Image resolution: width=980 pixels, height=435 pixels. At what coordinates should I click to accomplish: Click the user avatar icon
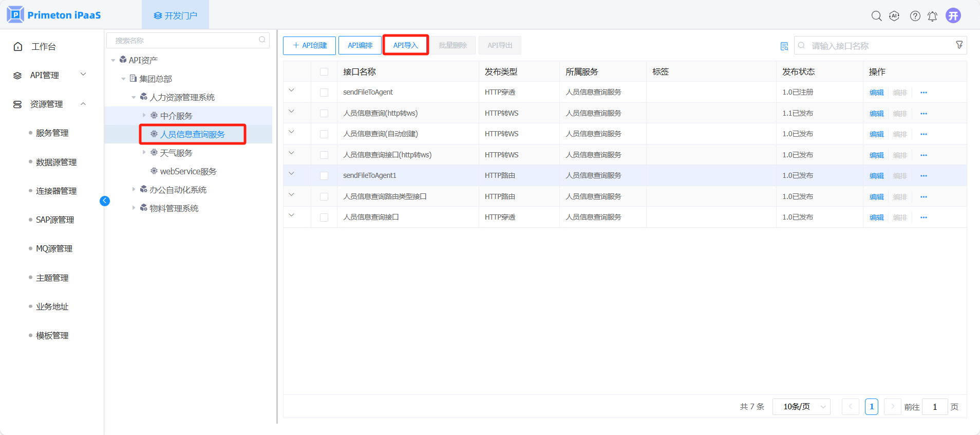[x=953, y=16]
